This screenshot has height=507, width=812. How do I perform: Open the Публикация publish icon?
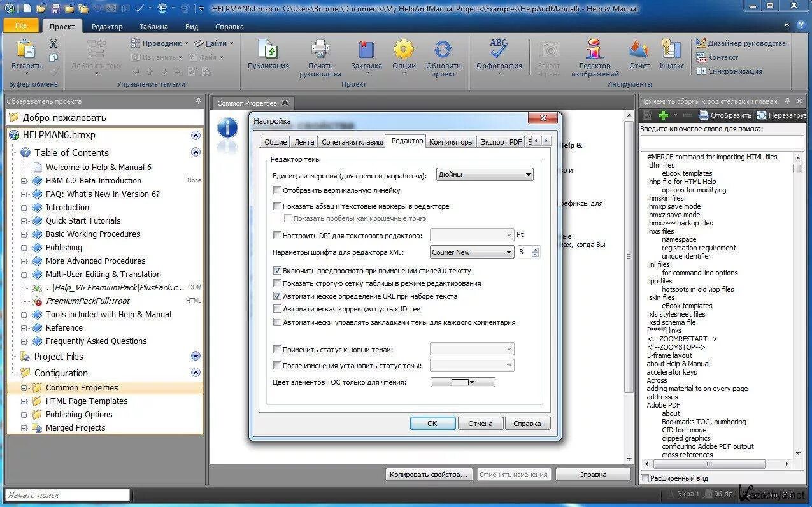tap(268, 50)
